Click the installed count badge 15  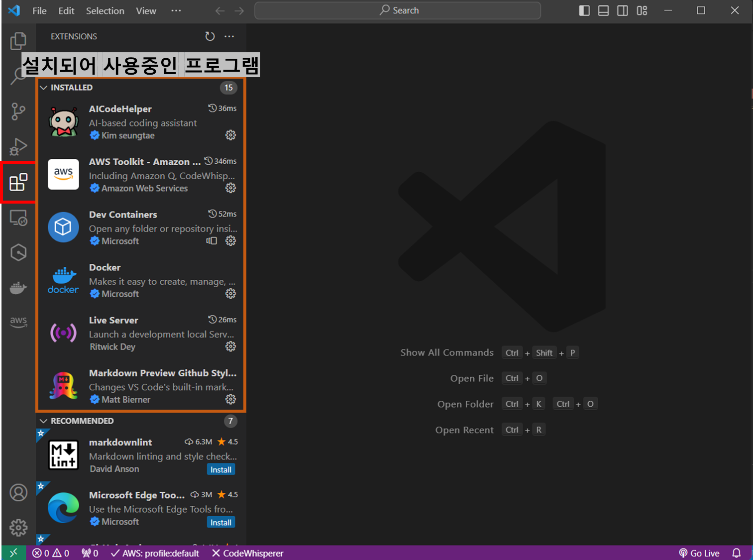[x=228, y=88]
